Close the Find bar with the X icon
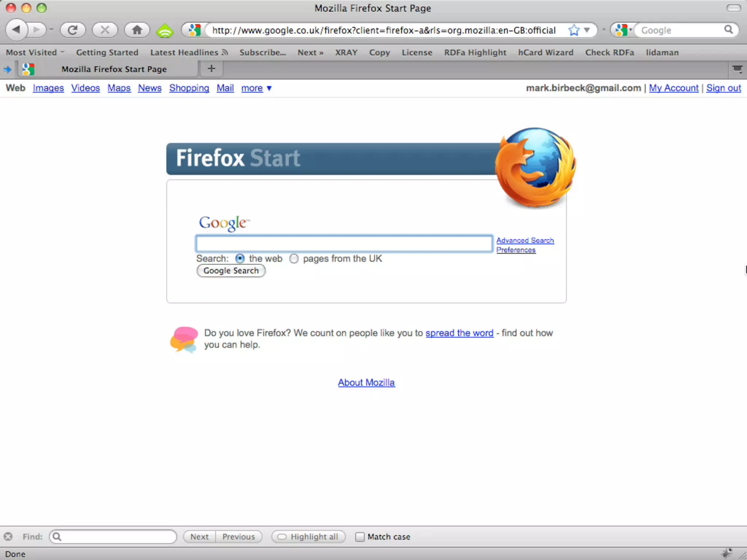 [8, 536]
